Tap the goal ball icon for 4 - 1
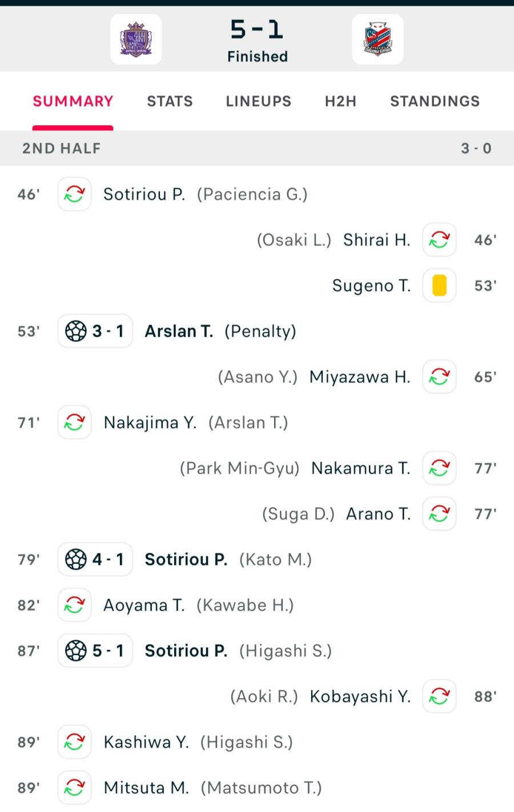 (76, 560)
